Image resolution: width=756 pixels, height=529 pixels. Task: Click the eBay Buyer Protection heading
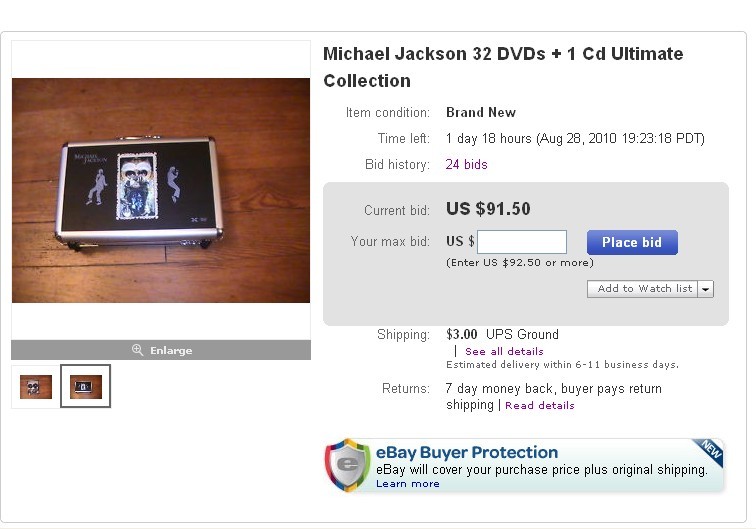[x=467, y=452]
